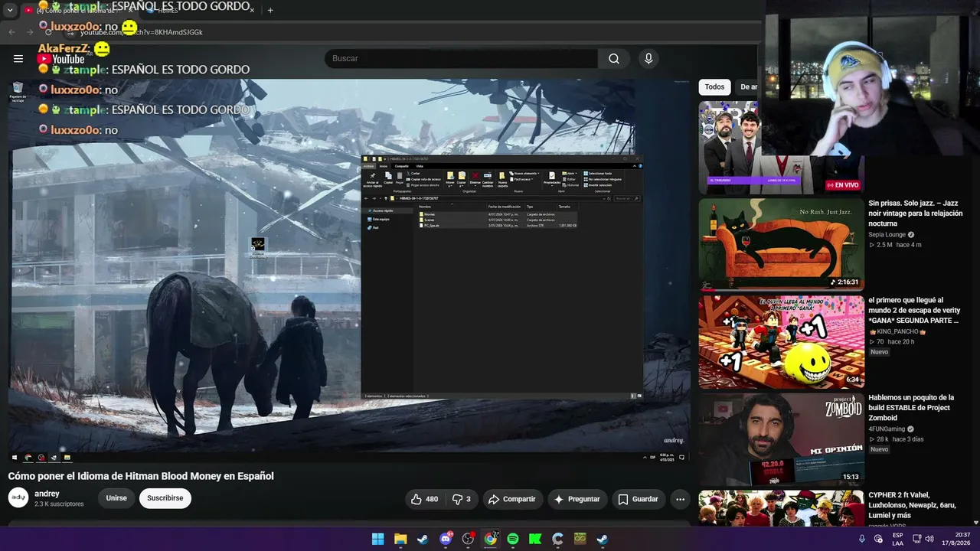
Task: Open the Compartir ribbon tab in Explorer video
Action: point(401,166)
